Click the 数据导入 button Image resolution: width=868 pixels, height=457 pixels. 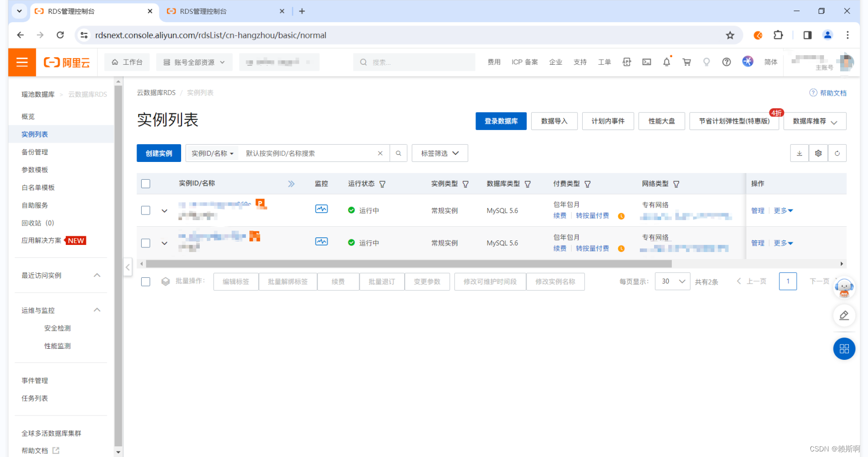(554, 121)
